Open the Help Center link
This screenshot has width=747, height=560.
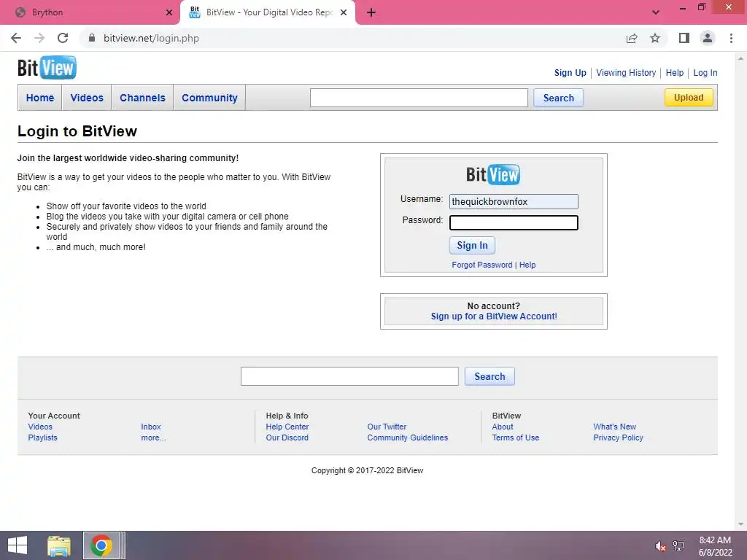coord(287,427)
